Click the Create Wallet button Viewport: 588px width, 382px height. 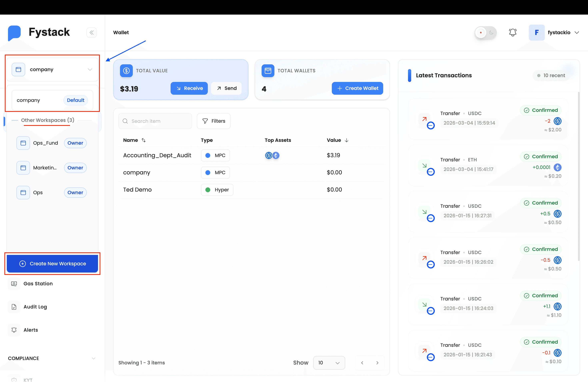click(x=357, y=88)
